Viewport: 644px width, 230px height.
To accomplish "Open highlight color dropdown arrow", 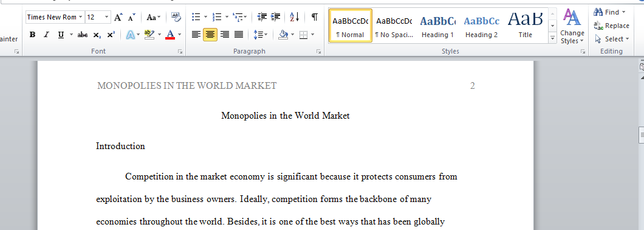I will 159,35.
